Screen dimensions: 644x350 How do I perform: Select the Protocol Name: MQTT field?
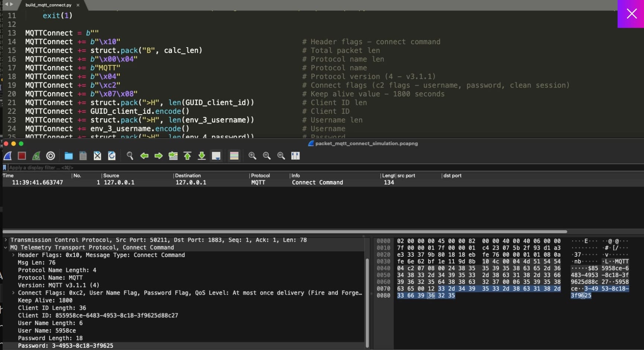[50, 278]
